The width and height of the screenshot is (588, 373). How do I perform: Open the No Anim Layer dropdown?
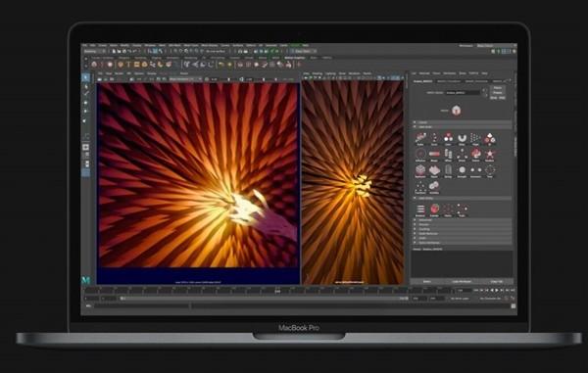tap(461, 299)
